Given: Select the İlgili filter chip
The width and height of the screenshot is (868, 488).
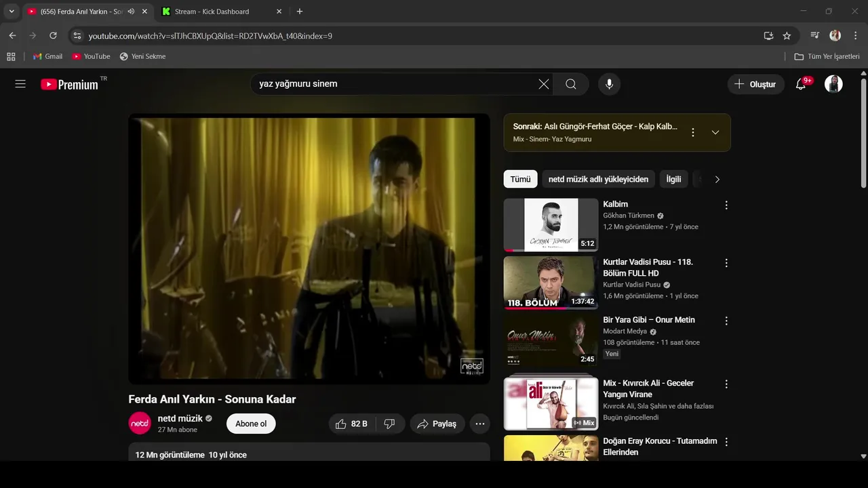Looking at the screenshot, I should [x=673, y=179].
